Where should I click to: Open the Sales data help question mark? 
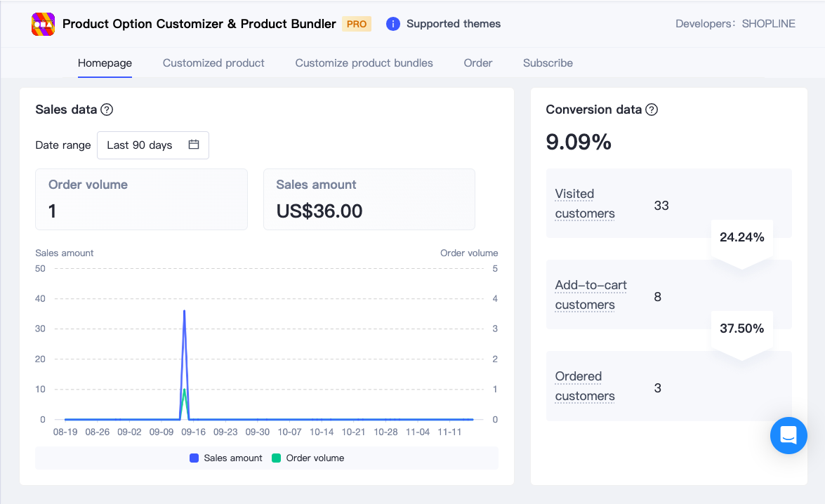tap(107, 110)
